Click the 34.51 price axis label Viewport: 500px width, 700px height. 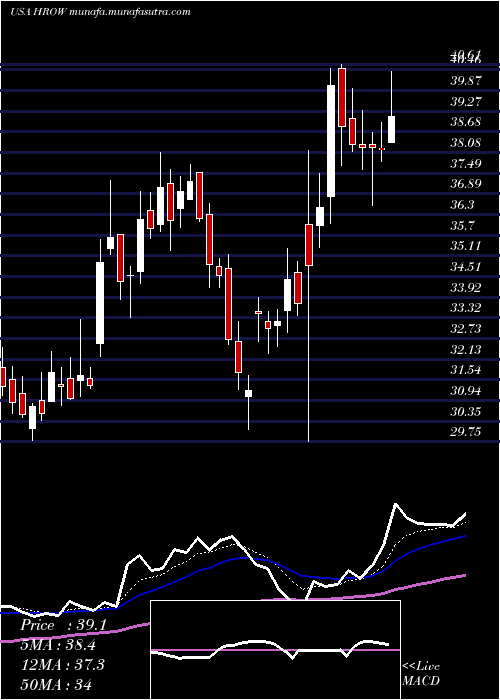click(x=466, y=267)
